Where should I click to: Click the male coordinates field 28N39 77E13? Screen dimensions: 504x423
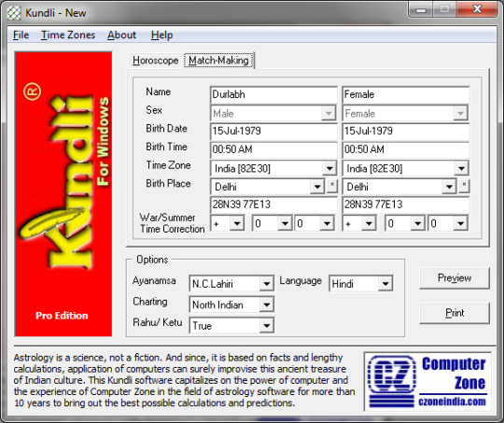tap(273, 204)
